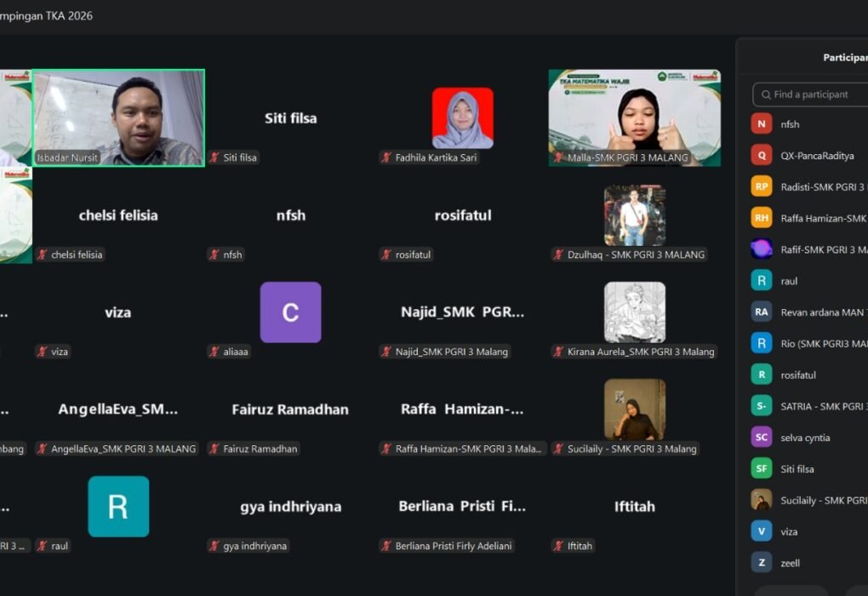Click the muted mic icon beside gya indhriyana
868x596 pixels.
214,546
